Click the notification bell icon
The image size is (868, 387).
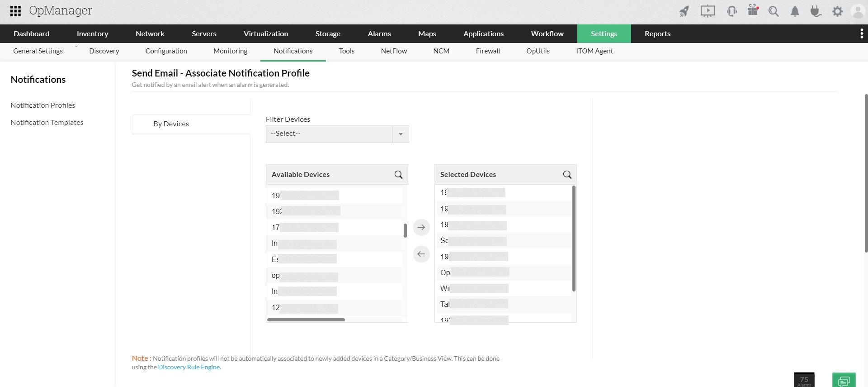tap(795, 11)
